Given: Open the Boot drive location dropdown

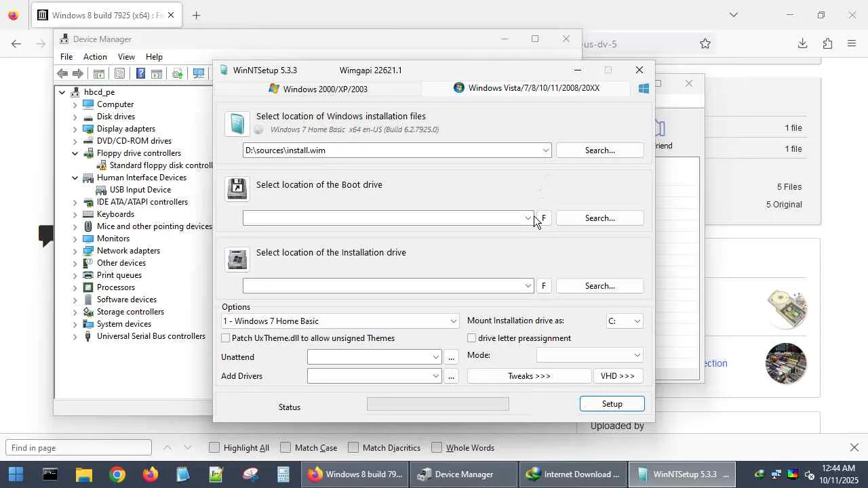Looking at the screenshot, I should (x=528, y=218).
